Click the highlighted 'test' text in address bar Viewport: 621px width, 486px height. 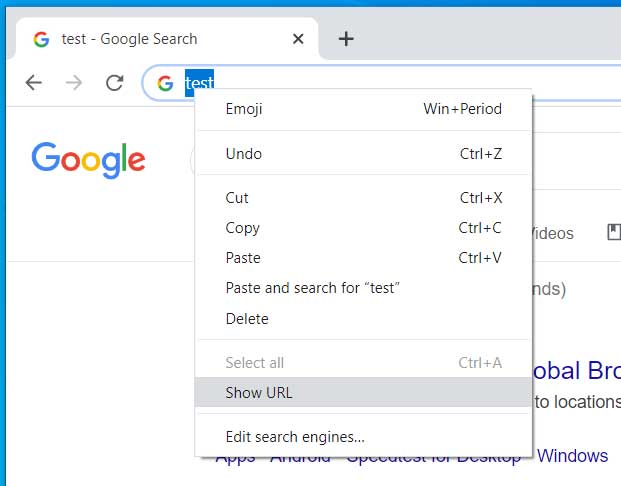(200, 83)
